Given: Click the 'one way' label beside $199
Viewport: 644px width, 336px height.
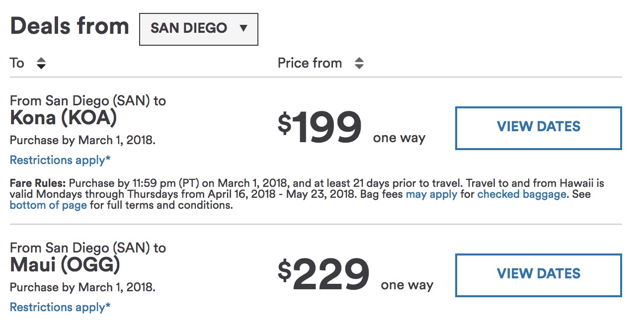Looking at the screenshot, I should [x=399, y=138].
